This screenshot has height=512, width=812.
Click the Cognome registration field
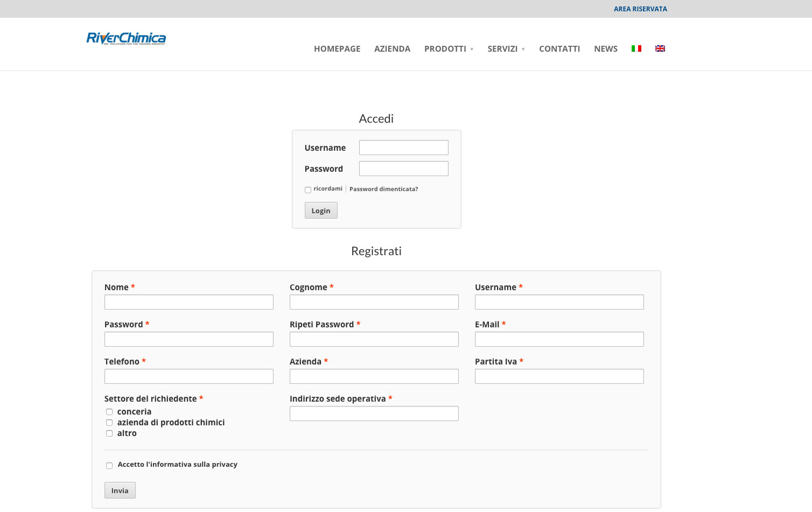click(x=374, y=302)
